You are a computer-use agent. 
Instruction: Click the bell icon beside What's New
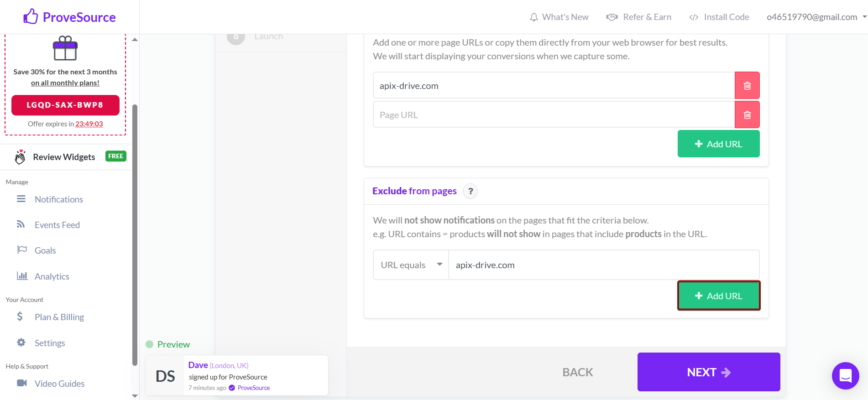point(533,17)
